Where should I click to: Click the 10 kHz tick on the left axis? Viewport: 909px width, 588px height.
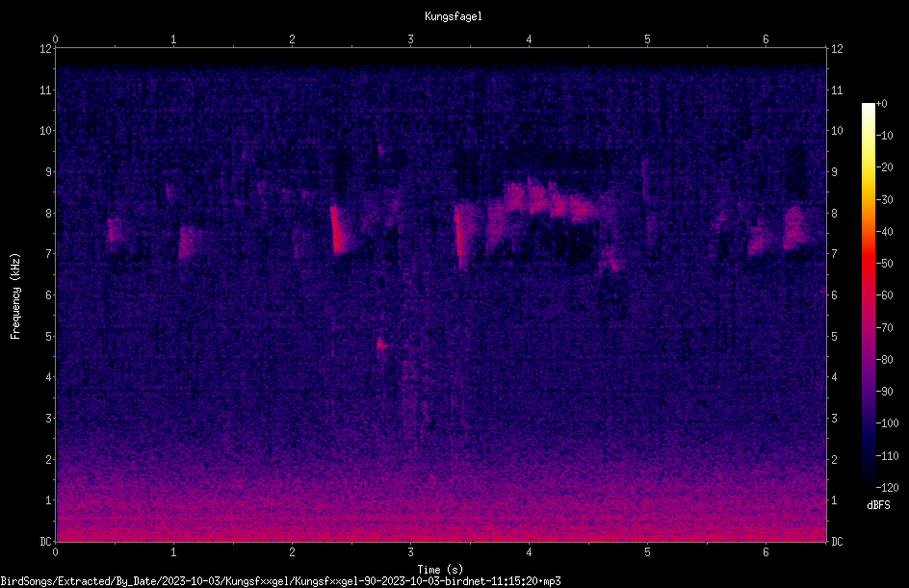pos(45,131)
